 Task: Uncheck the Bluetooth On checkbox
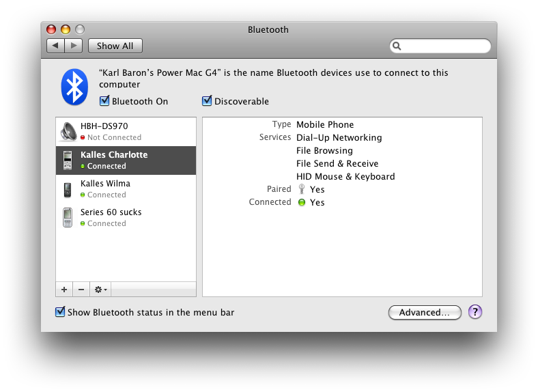(104, 101)
